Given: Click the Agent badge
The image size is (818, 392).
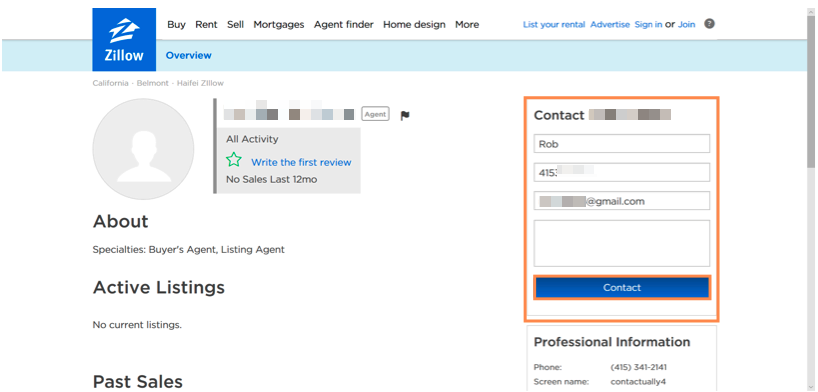Looking at the screenshot, I should [x=375, y=114].
